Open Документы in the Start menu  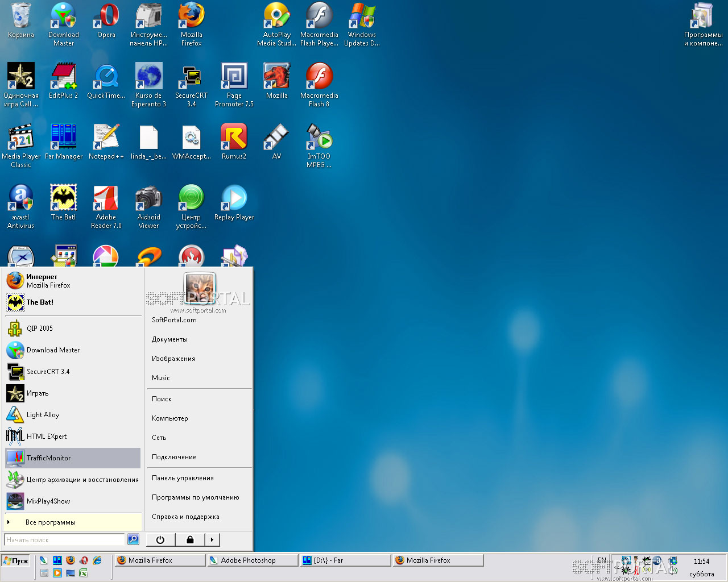pos(199,339)
